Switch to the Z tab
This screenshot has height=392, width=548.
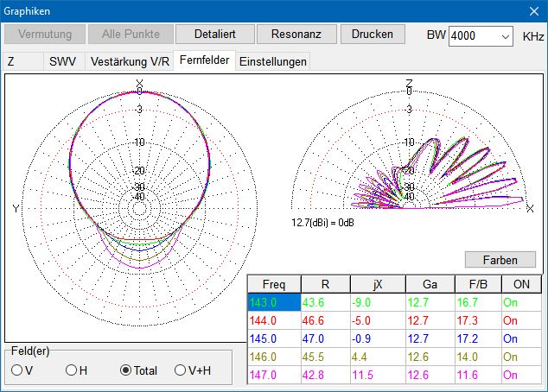[22, 62]
